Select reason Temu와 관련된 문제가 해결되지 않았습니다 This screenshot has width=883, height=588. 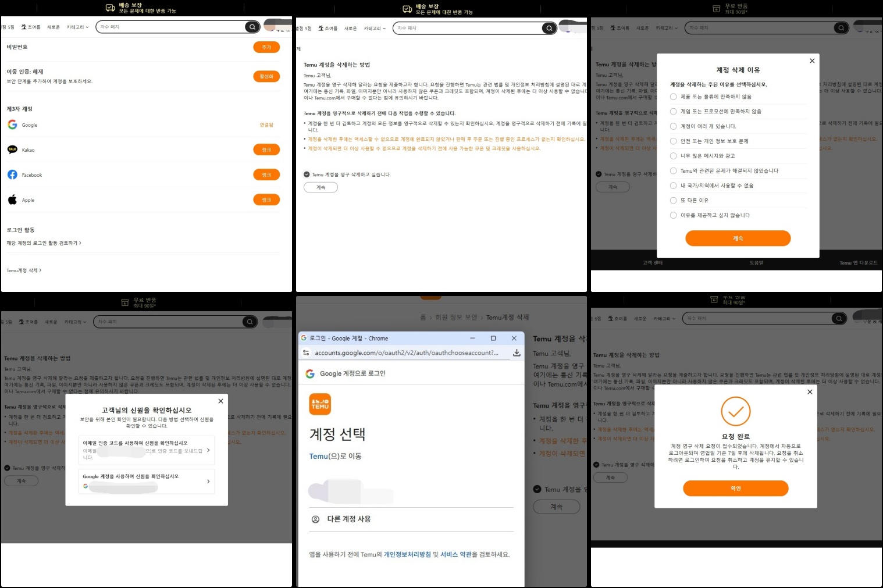pos(674,170)
